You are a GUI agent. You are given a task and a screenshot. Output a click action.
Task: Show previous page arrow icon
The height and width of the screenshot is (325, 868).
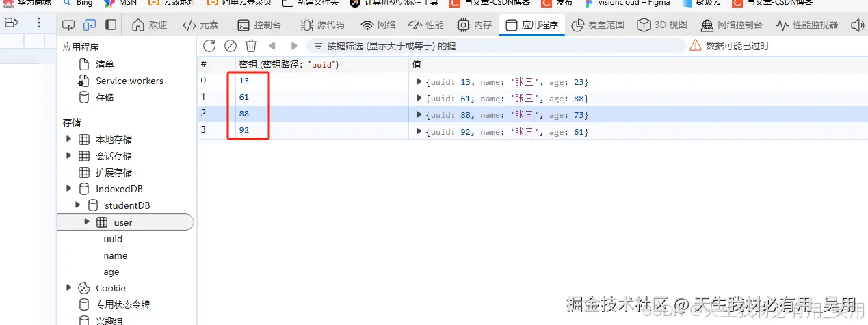pyautogui.click(x=272, y=46)
